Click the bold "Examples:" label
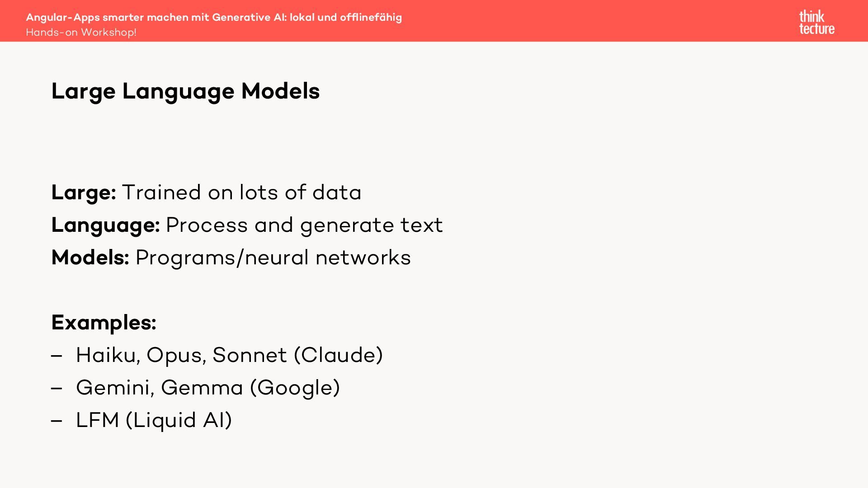The image size is (868, 488). [x=104, y=323]
